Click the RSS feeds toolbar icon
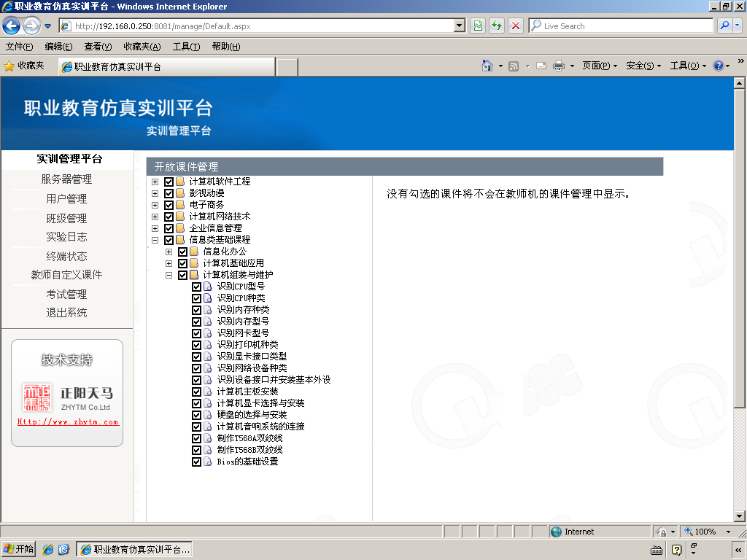Image resolution: width=747 pixels, height=560 pixels. (x=514, y=66)
